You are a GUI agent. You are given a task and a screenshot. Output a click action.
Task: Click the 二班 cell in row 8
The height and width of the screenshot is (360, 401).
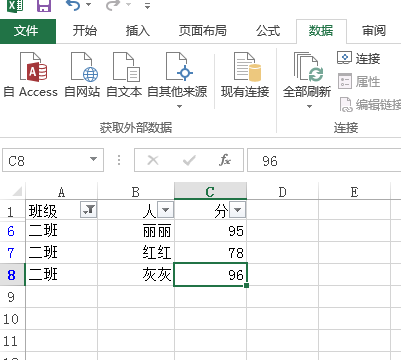point(62,275)
